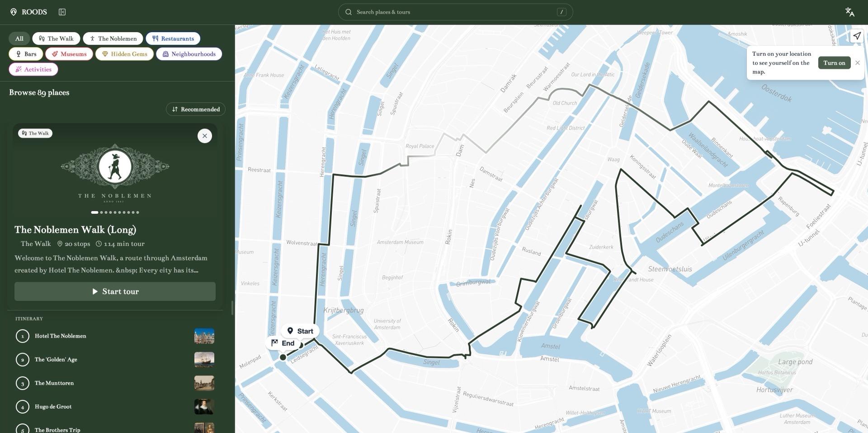
Task: Open The Munttoren itinerary stop
Action: pyautogui.click(x=115, y=383)
